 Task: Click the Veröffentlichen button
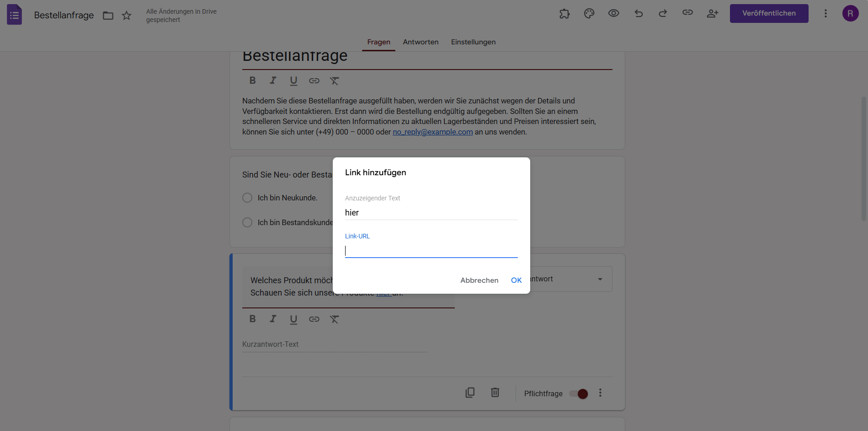(769, 13)
